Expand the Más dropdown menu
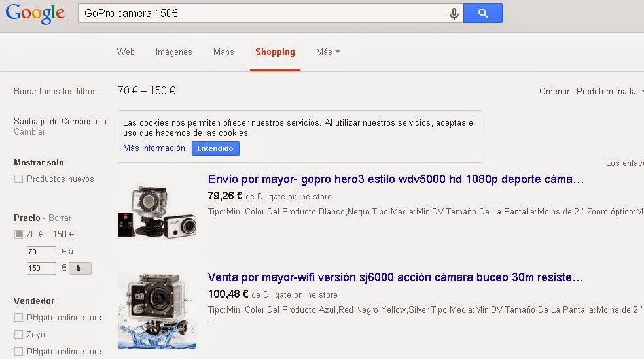This screenshot has height=359, width=644. click(328, 52)
